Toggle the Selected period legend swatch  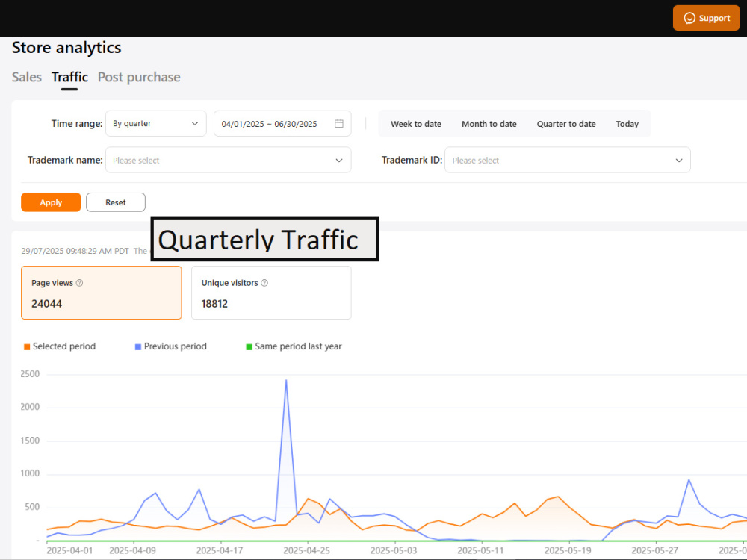(x=27, y=347)
